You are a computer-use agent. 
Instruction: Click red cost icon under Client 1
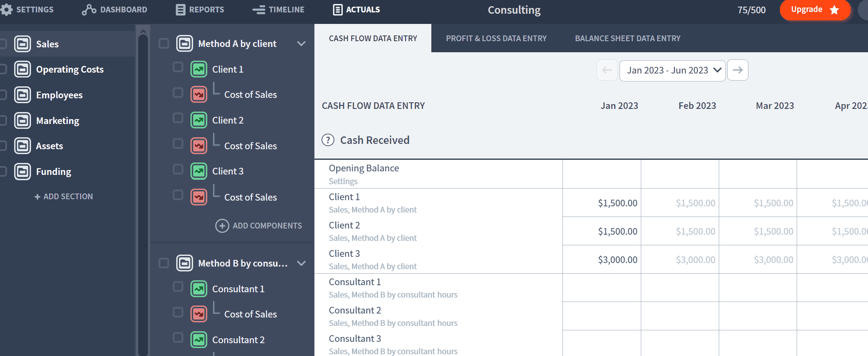coord(199,94)
